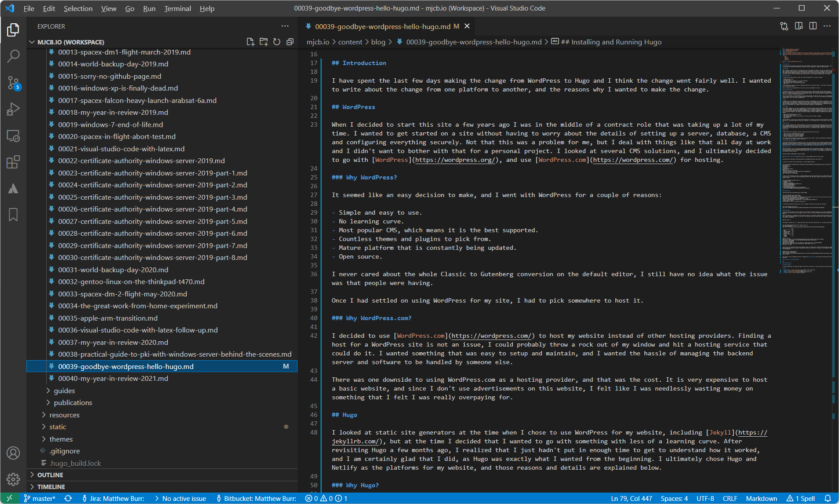Open Manage gear menu
The height and width of the screenshot is (504, 839).
13,479
